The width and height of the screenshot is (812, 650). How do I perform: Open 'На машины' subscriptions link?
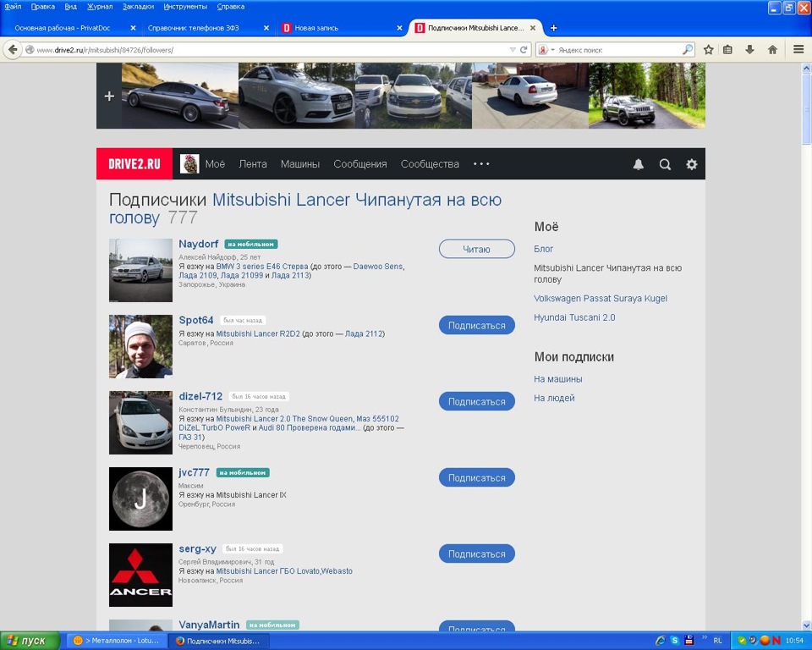pos(557,379)
